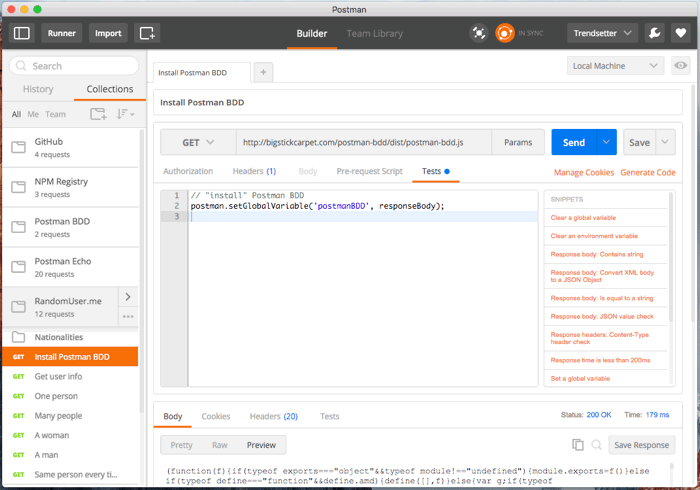Open collection sort order icon
Screen dimensions: 700x490
click(x=125, y=114)
